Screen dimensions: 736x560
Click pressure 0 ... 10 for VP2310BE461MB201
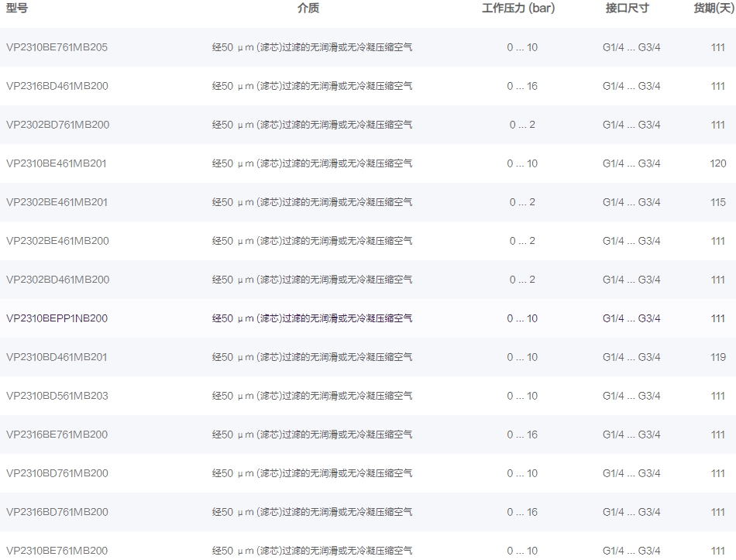click(522, 163)
